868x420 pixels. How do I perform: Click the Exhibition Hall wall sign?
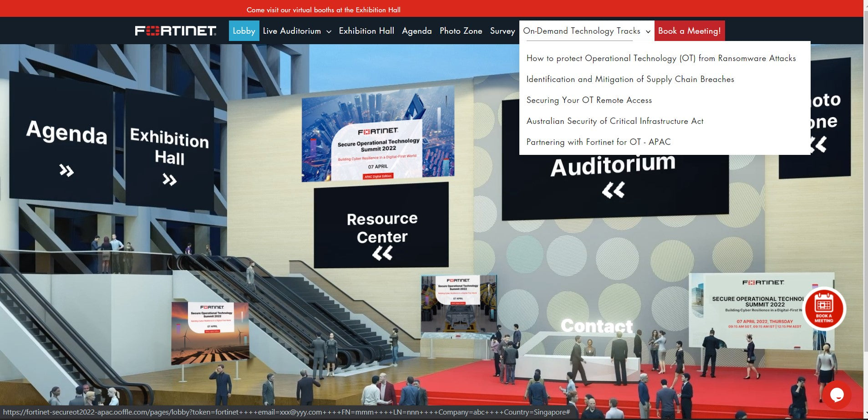(x=169, y=149)
